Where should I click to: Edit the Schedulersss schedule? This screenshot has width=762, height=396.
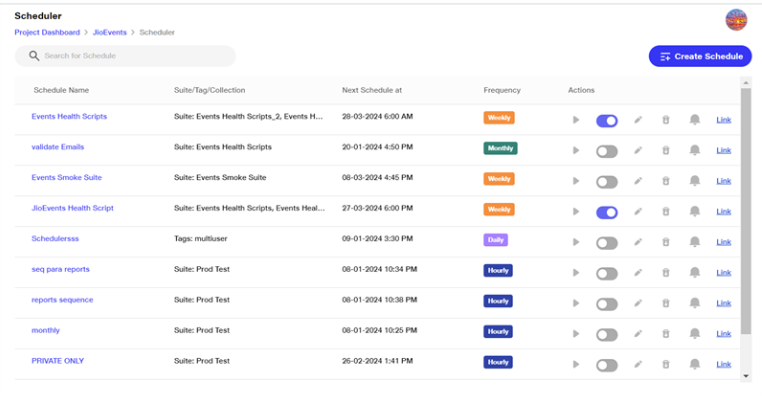638,242
